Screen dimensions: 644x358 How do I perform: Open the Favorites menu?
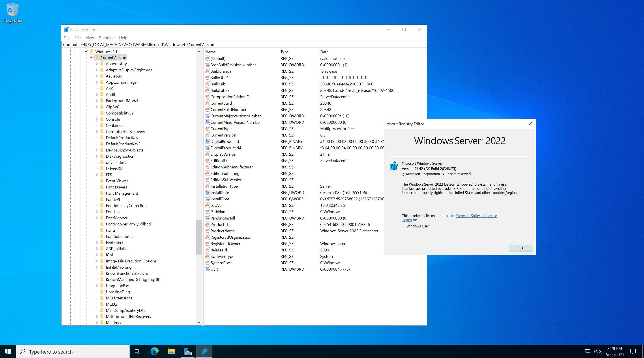[106, 38]
